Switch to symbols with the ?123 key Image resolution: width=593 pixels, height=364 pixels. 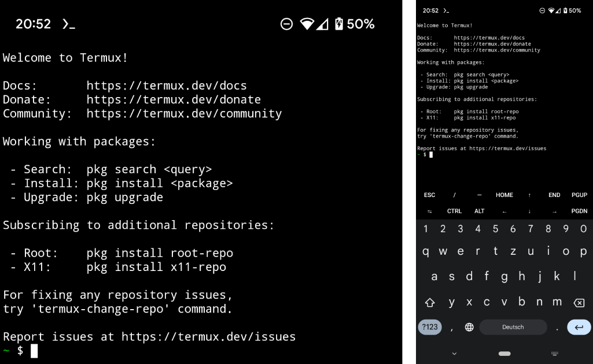point(430,327)
